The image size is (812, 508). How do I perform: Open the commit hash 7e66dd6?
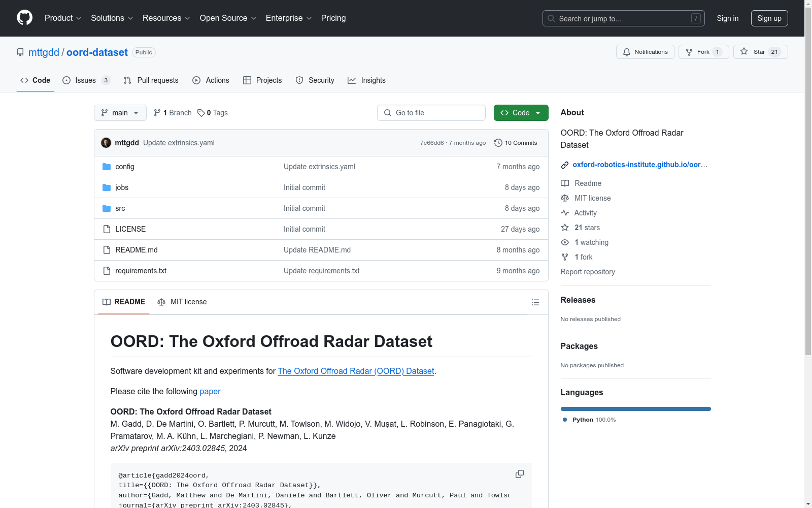click(432, 143)
